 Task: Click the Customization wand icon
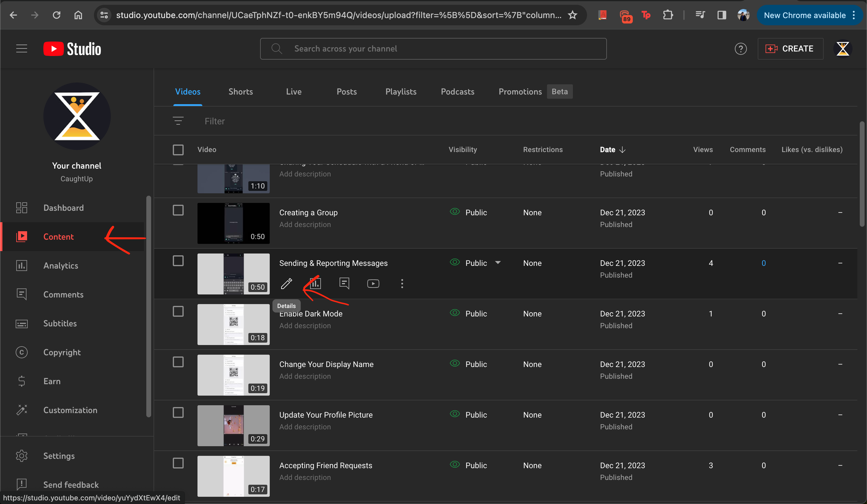pyautogui.click(x=22, y=410)
